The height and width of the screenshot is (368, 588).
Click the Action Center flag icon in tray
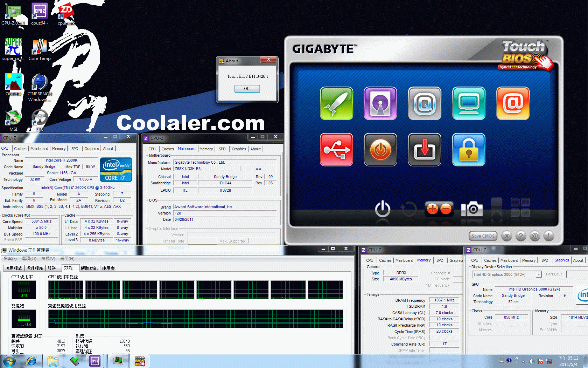tap(540, 361)
